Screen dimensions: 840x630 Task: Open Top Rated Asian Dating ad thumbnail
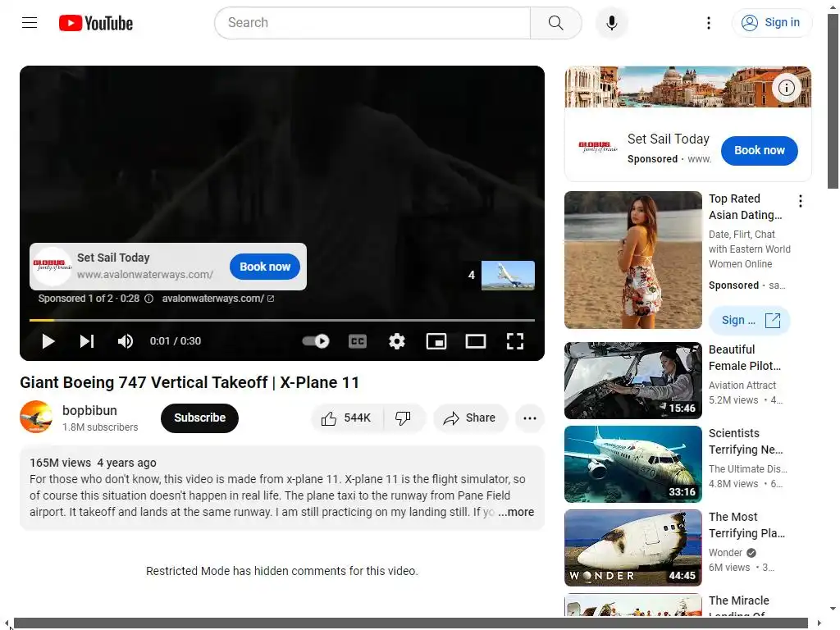(632, 260)
